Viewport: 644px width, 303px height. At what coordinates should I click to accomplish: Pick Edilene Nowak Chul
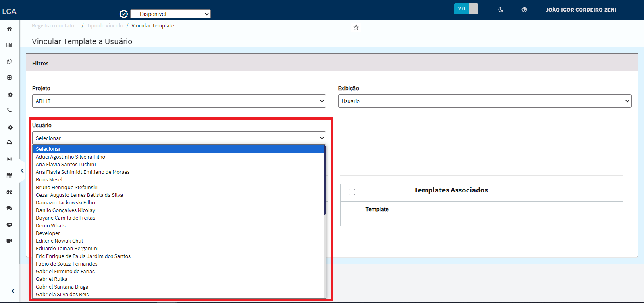[x=178, y=241]
